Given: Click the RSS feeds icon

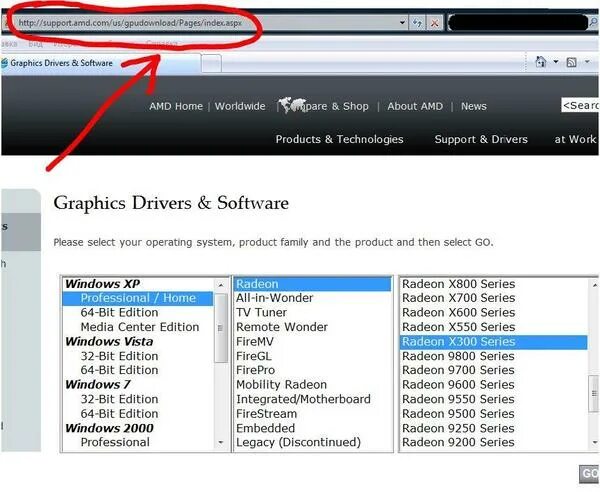Looking at the screenshot, I should [571, 62].
